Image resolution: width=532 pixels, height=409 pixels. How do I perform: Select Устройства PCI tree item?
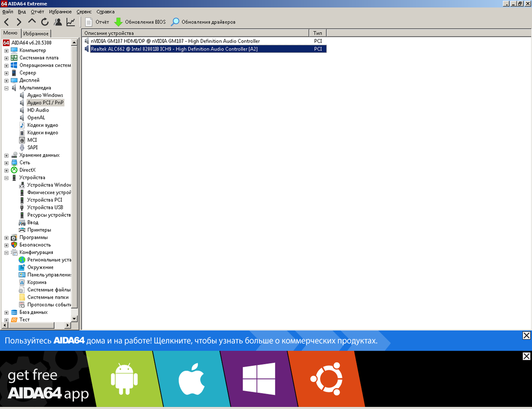[45, 200]
